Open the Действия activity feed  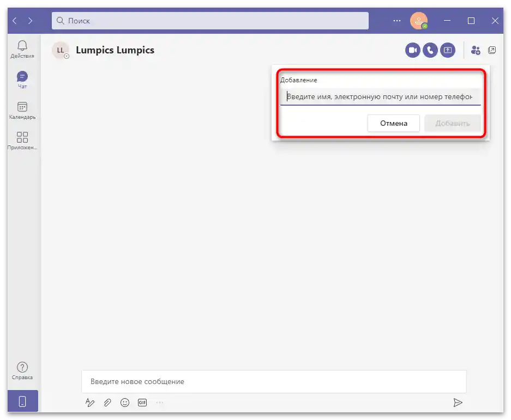[x=22, y=50]
